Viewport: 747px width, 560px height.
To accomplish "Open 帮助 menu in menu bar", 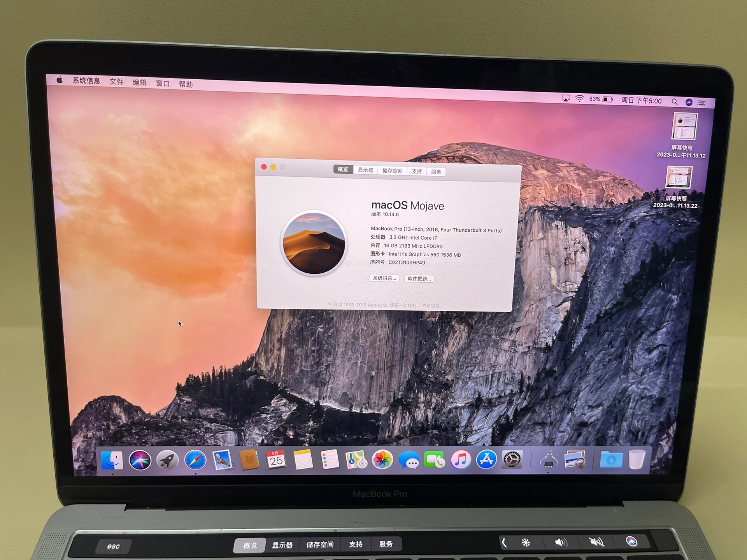I will click(186, 84).
